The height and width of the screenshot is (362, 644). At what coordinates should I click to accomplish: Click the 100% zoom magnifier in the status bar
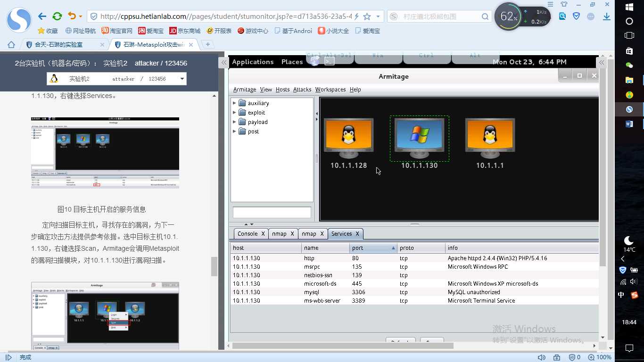[600, 357]
